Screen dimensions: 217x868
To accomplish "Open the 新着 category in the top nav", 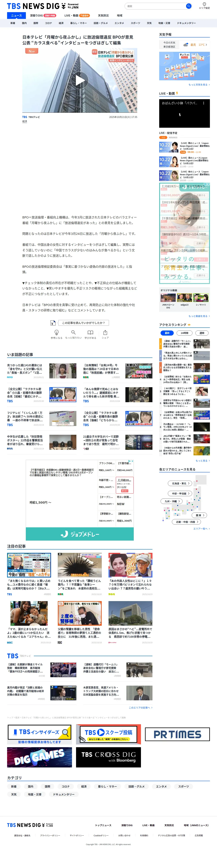I will [13, 23].
